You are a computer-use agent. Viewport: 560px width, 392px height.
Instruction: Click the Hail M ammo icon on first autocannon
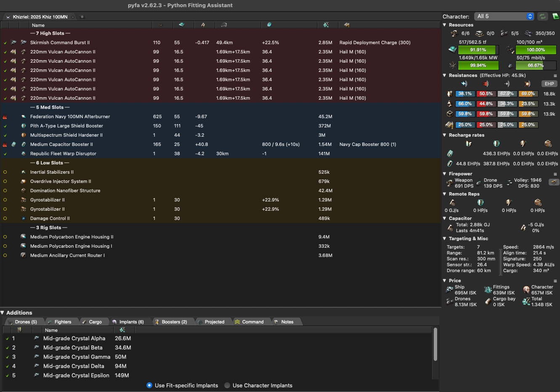coord(13,52)
